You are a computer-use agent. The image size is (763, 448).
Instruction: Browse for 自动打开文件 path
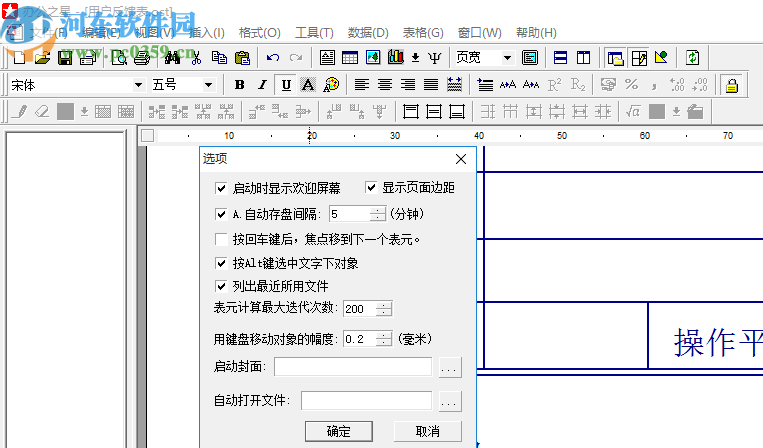450,401
